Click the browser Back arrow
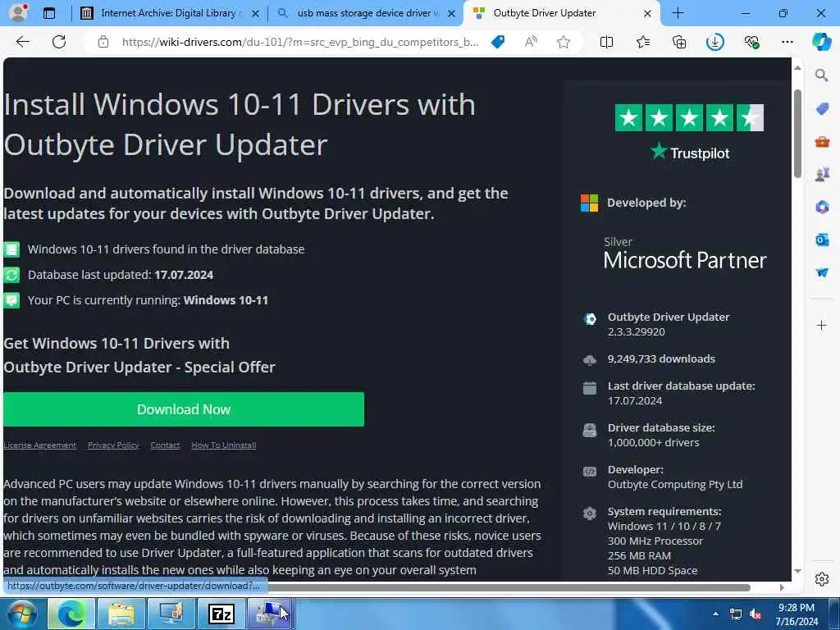Image resolution: width=840 pixels, height=630 pixels. 22,42
